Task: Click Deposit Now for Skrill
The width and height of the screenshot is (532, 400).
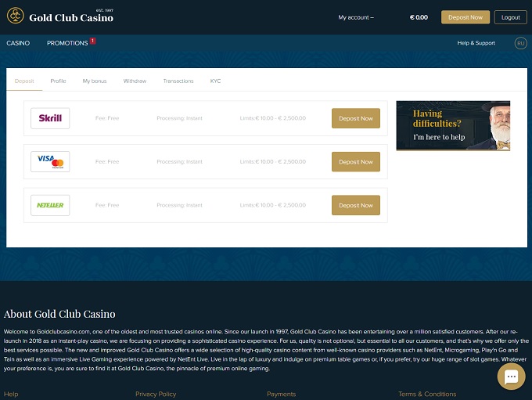Action: coord(356,118)
